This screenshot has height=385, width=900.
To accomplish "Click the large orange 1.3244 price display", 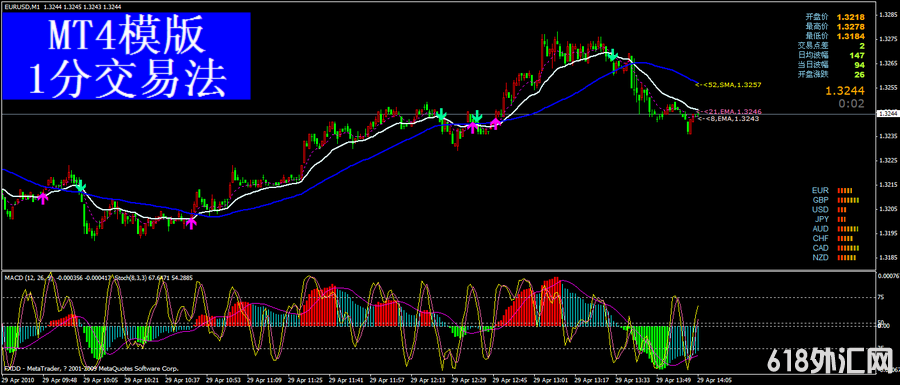I will coord(845,91).
